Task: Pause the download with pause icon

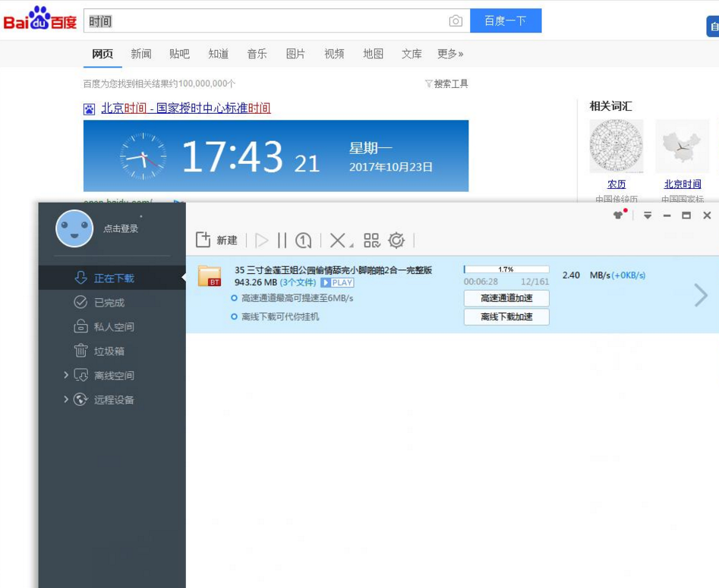Action: pos(282,241)
